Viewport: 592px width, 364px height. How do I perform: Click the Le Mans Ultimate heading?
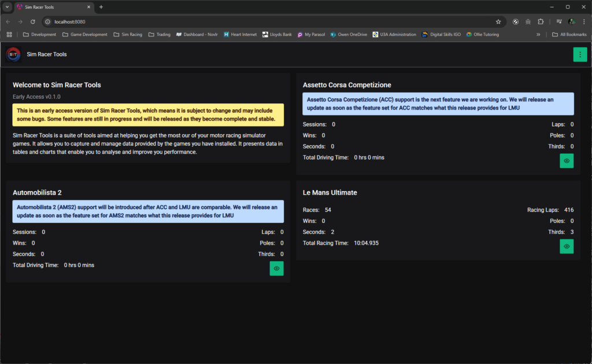click(x=330, y=192)
